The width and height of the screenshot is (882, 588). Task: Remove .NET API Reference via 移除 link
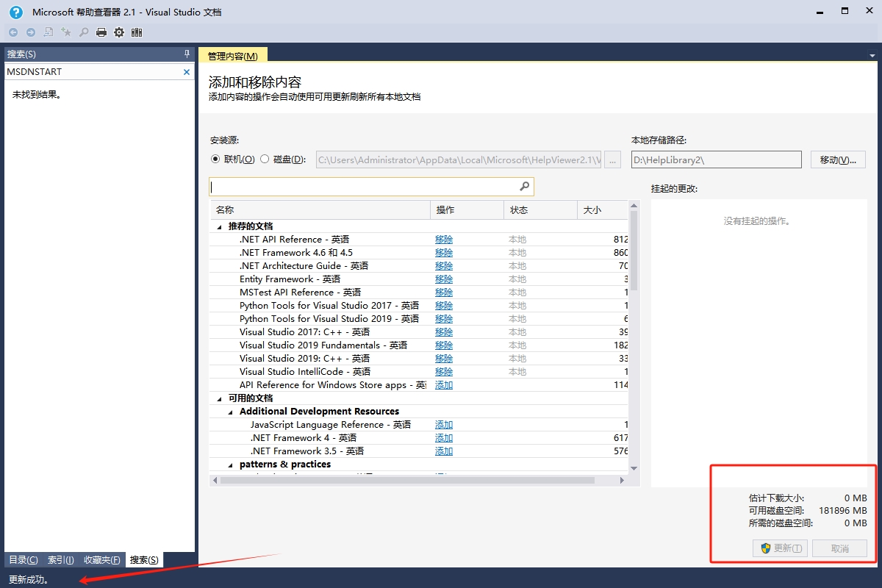click(444, 240)
